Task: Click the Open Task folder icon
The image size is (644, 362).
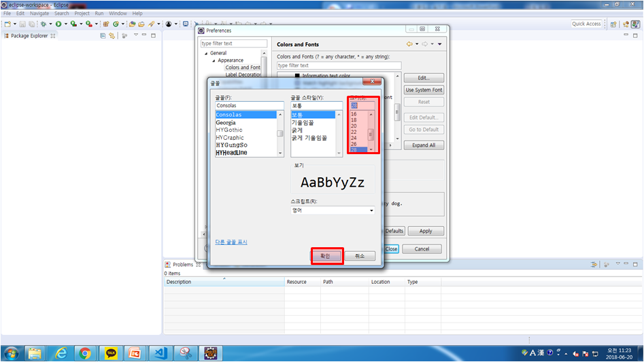Action: click(141, 24)
